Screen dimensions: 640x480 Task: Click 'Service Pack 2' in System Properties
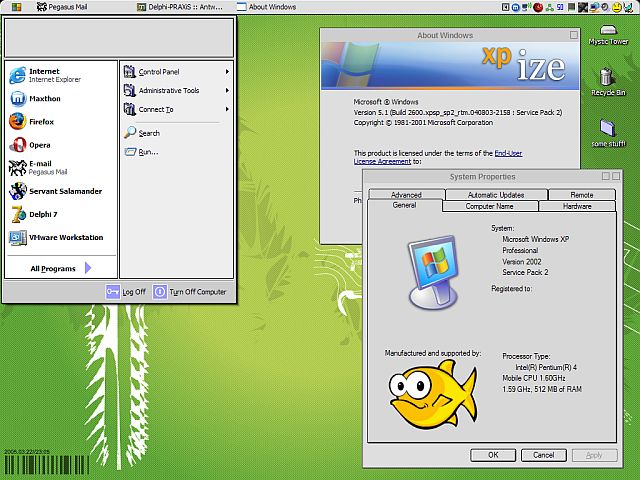click(525, 272)
